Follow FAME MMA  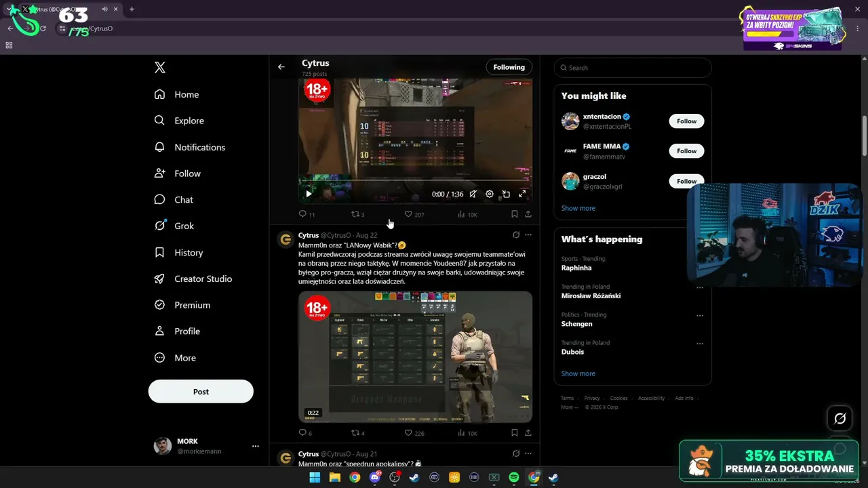coord(687,151)
